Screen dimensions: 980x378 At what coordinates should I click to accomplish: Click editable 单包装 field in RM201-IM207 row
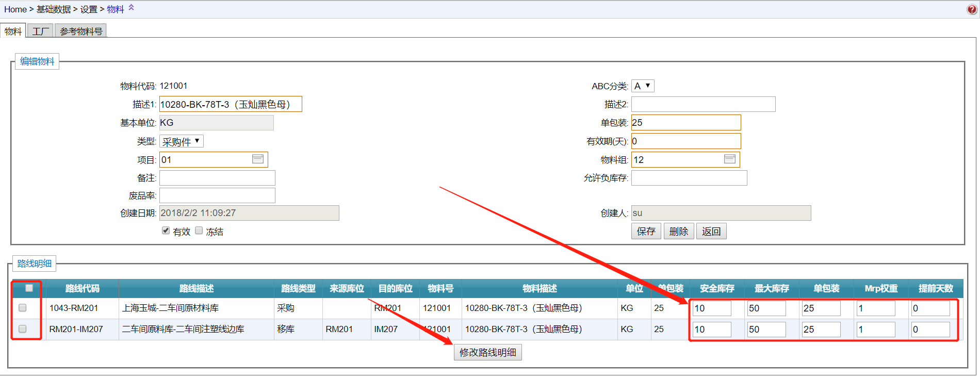tap(821, 330)
